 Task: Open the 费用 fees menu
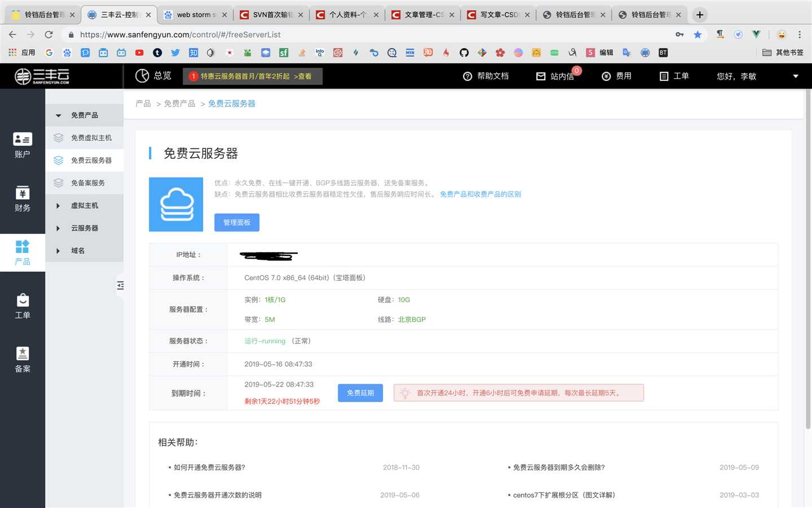(616, 76)
